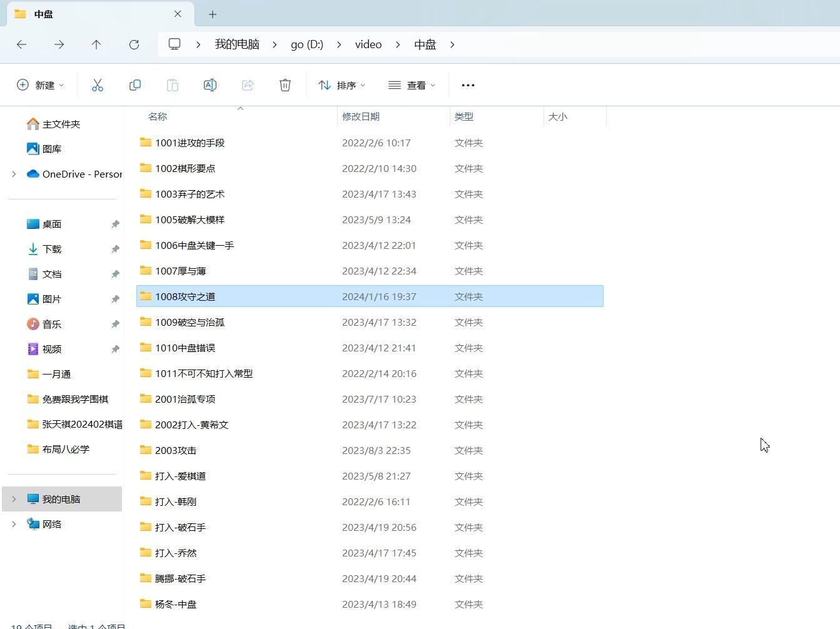This screenshot has width=840, height=629.
Task: Expand chevron after 我的电脑 in address bar
Action: [x=275, y=44]
